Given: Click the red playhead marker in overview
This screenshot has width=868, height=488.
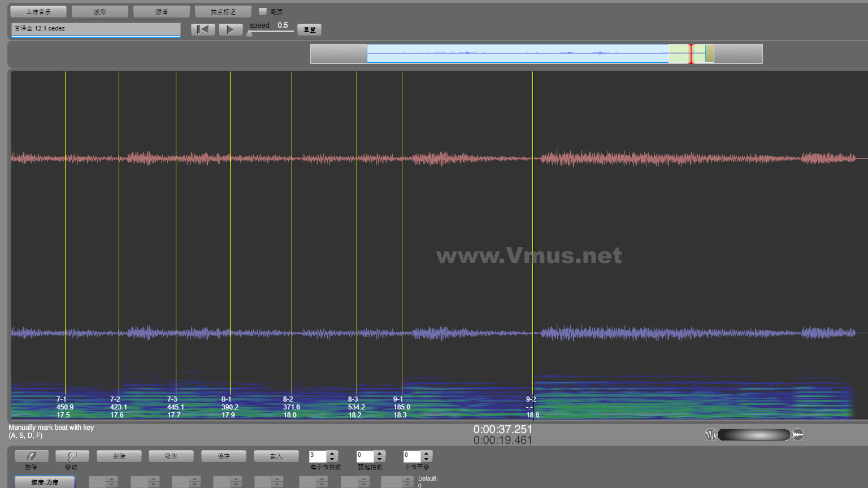Looking at the screenshot, I should (691, 54).
